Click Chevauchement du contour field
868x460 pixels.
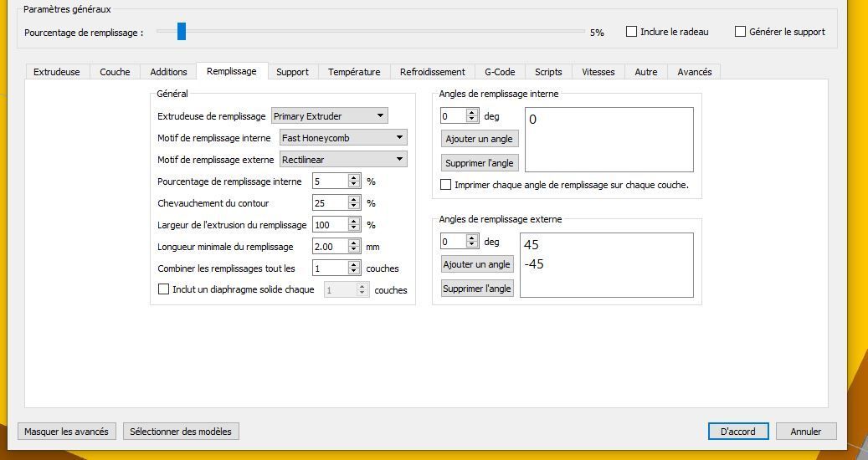pos(331,203)
